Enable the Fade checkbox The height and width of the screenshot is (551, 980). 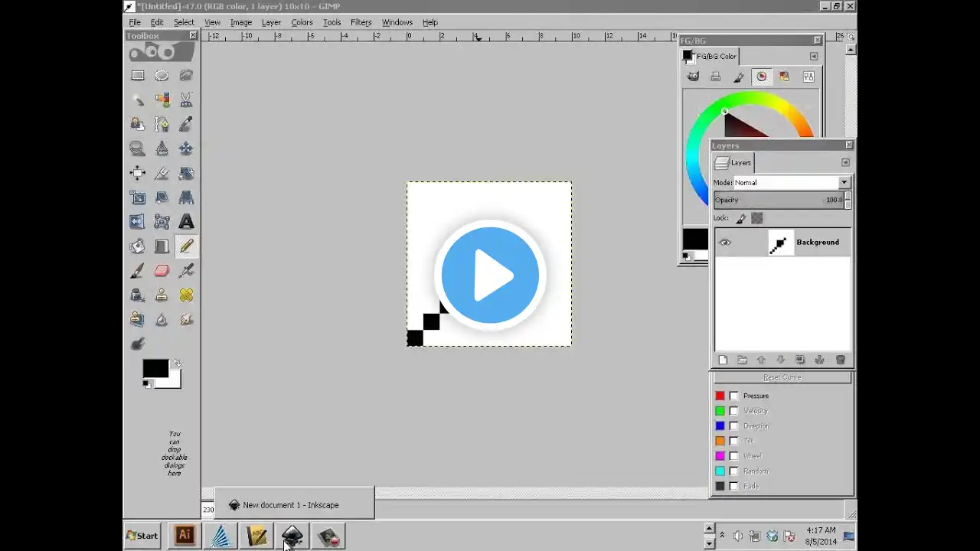733,486
